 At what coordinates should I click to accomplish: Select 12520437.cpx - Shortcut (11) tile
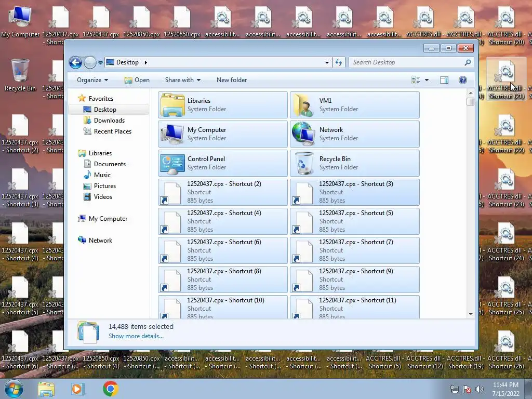coord(355,307)
